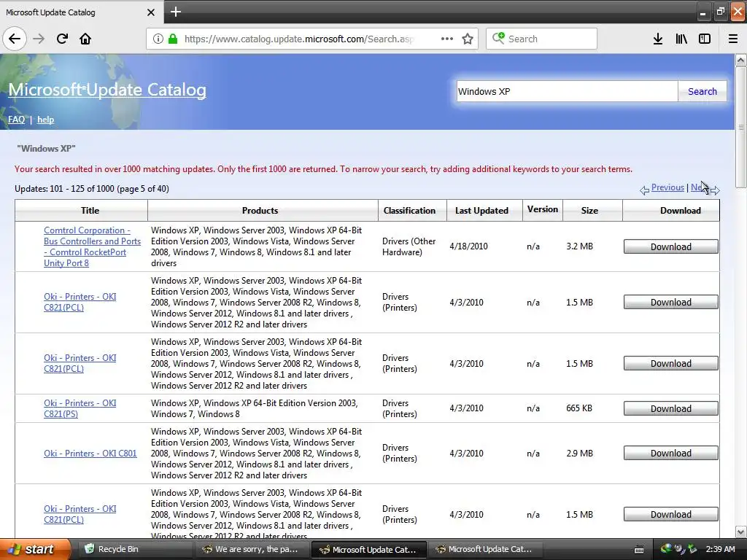747x560 pixels.
Task: Download the Comtrol RocketPort 3.2 MB update
Action: [671, 246]
